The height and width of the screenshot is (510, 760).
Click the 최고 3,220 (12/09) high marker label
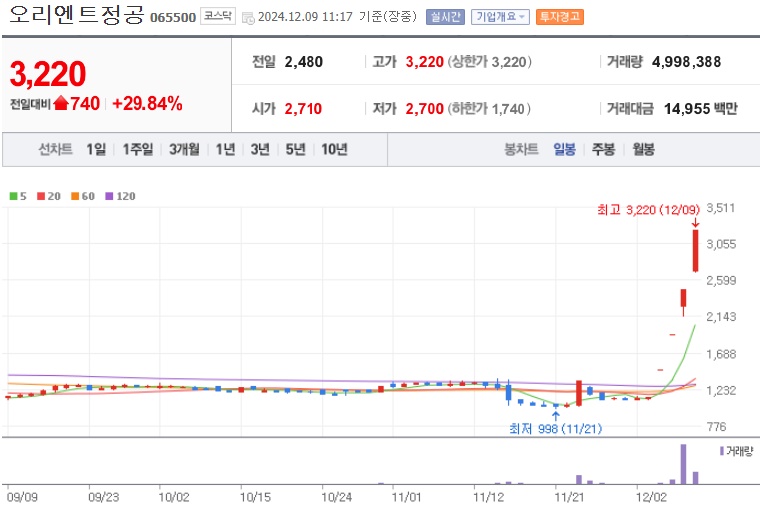point(649,210)
